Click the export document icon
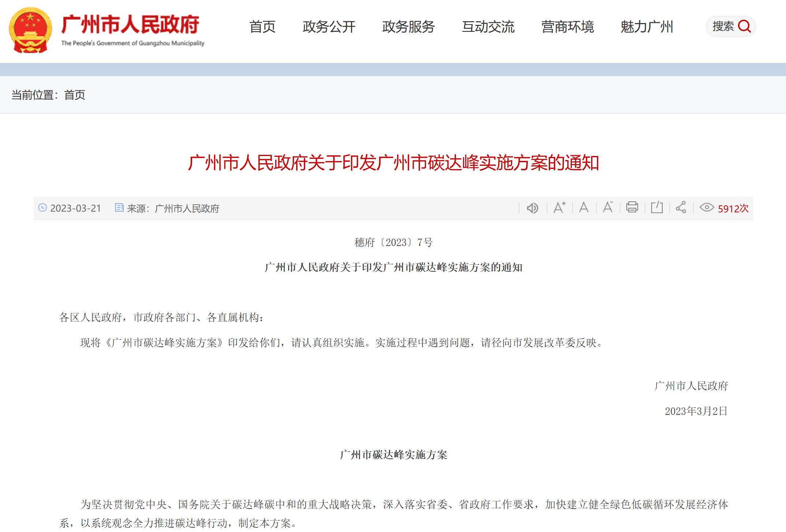 pos(657,207)
